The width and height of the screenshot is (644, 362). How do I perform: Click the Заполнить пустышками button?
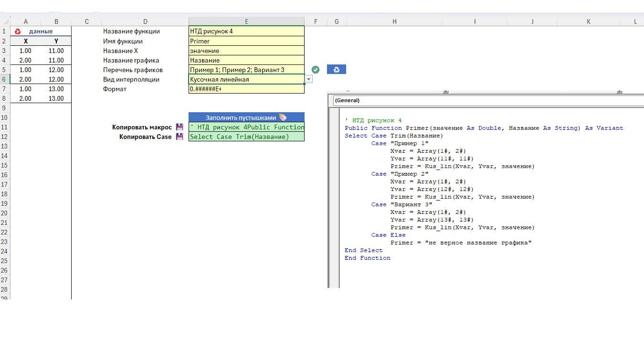241,117
